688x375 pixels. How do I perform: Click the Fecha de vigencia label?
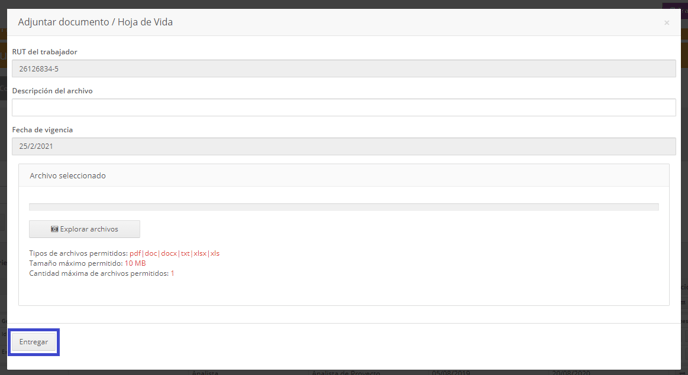43,130
